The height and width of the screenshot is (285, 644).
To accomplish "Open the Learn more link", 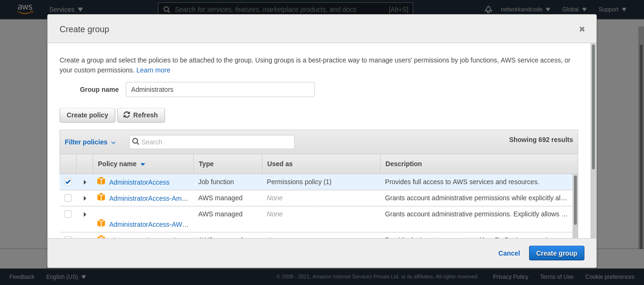I will click(x=153, y=70).
